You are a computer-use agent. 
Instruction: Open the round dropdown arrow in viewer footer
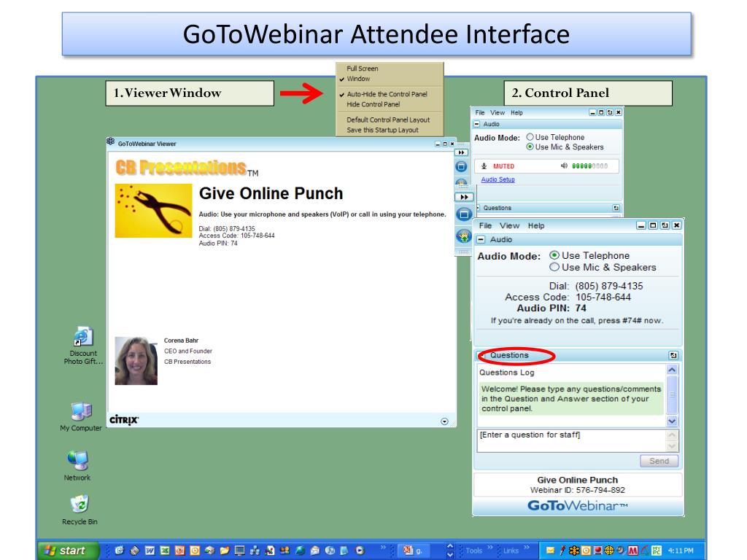(x=444, y=421)
